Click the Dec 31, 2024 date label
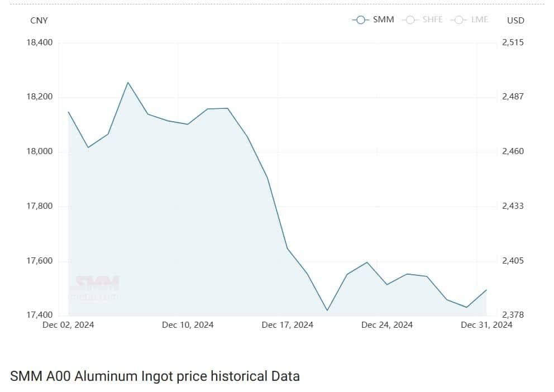The width and height of the screenshot is (554, 392). click(486, 325)
